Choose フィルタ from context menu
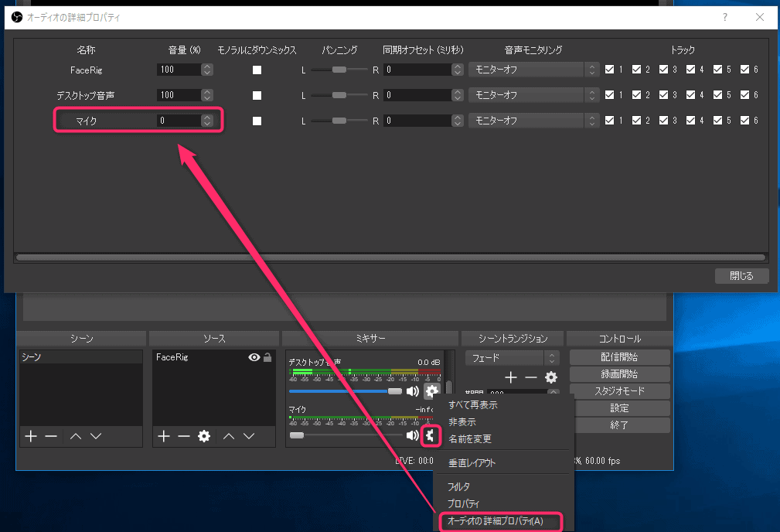Screen dimensions: 780x532 tap(459, 486)
